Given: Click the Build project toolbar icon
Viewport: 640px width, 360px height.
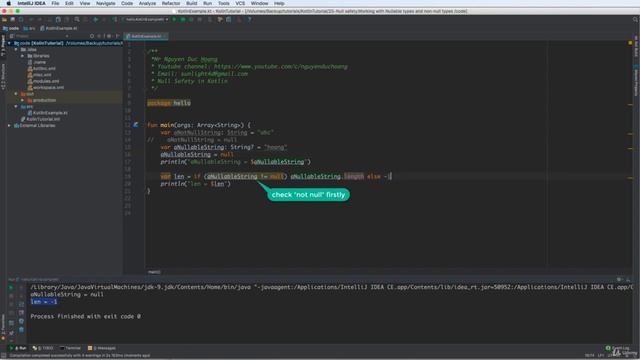Looking at the screenshot, I should click(x=114, y=19).
